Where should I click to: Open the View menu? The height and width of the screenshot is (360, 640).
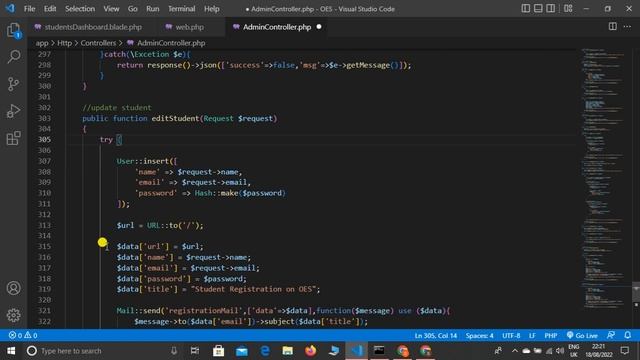pyautogui.click(x=111, y=9)
